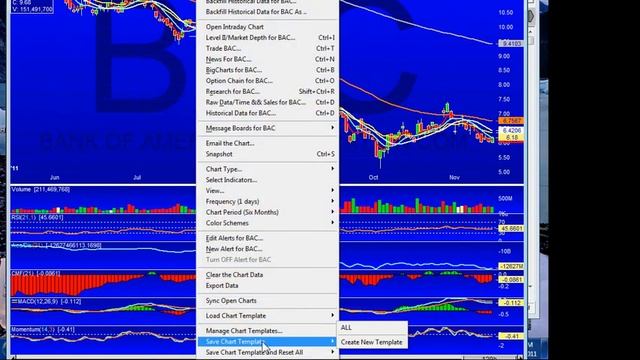Expand the View submenu
Viewport: 640px width, 360px height.
(268, 191)
